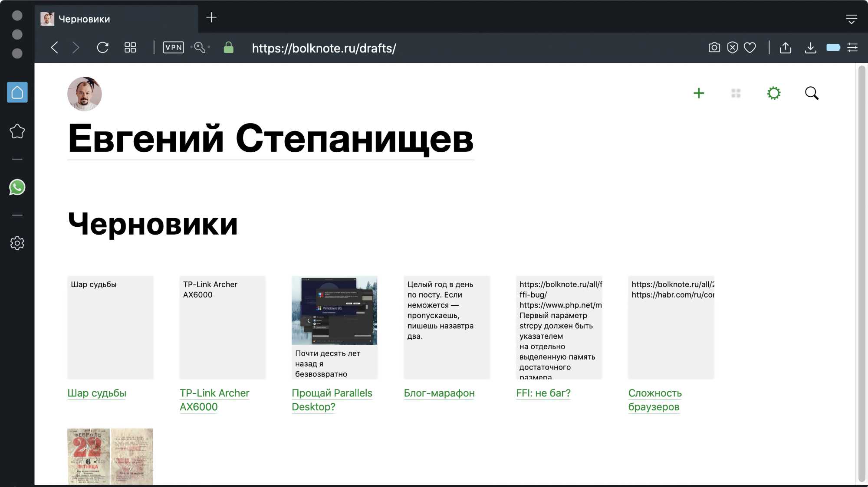Reload the page with the refresh icon
The height and width of the screenshot is (487, 868).
[102, 47]
